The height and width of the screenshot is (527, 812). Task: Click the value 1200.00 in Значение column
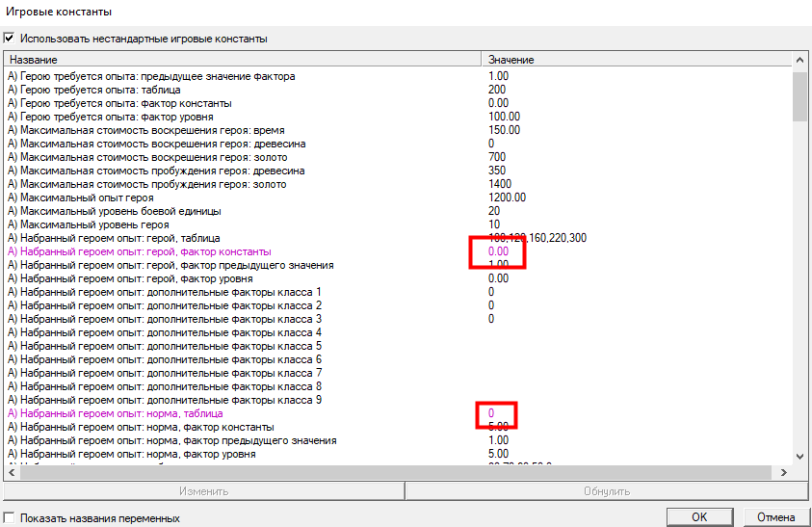[x=507, y=198]
